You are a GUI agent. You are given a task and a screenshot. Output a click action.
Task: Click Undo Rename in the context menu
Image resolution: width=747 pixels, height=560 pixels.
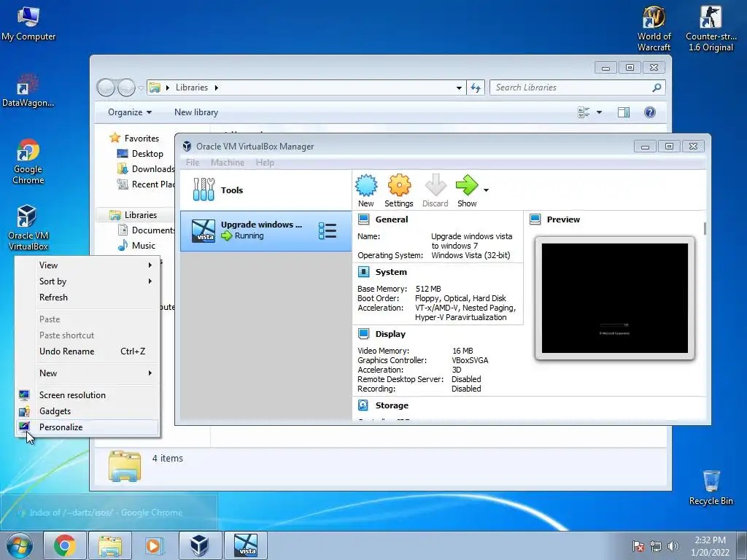tap(88, 351)
